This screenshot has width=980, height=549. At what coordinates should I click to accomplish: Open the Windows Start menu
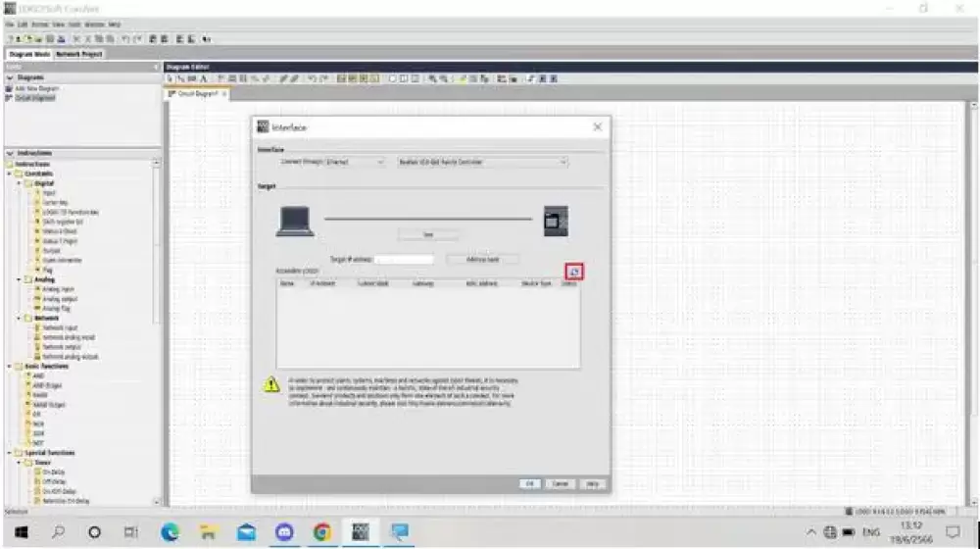click(21, 532)
